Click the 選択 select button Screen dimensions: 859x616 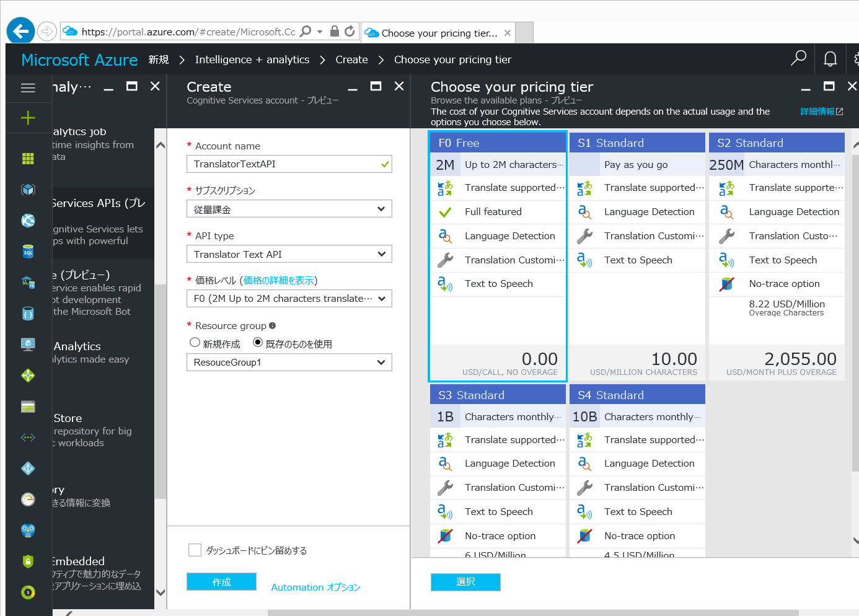(x=465, y=582)
